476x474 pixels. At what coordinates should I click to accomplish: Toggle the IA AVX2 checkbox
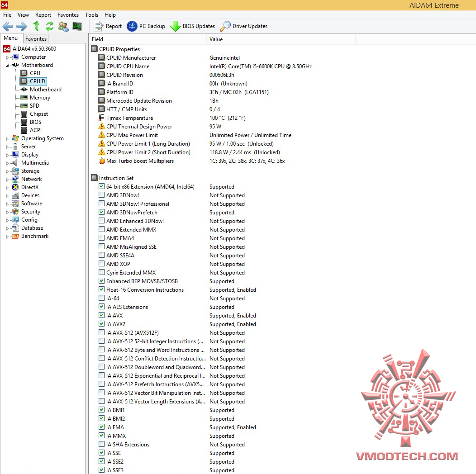click(102, 324)
